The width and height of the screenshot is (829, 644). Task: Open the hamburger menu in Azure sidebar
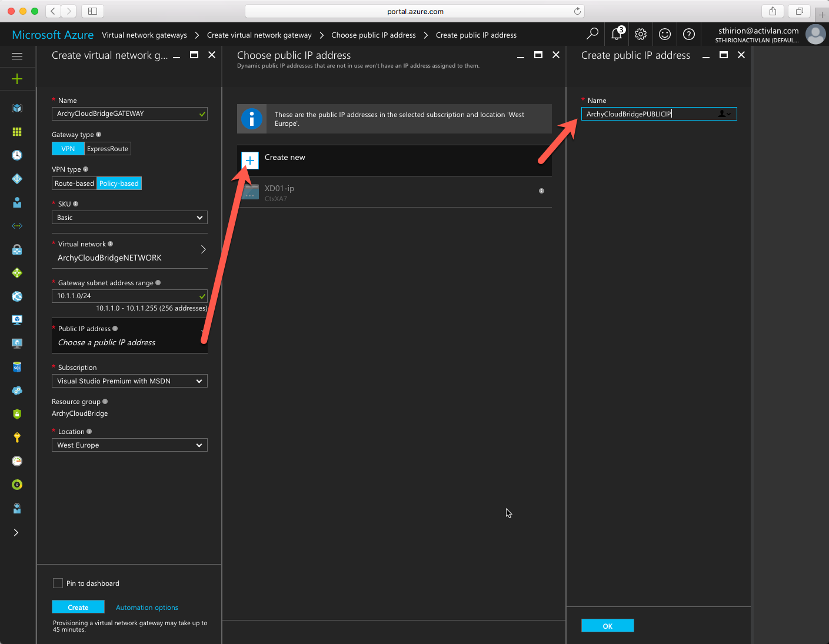tap(17, 56)
